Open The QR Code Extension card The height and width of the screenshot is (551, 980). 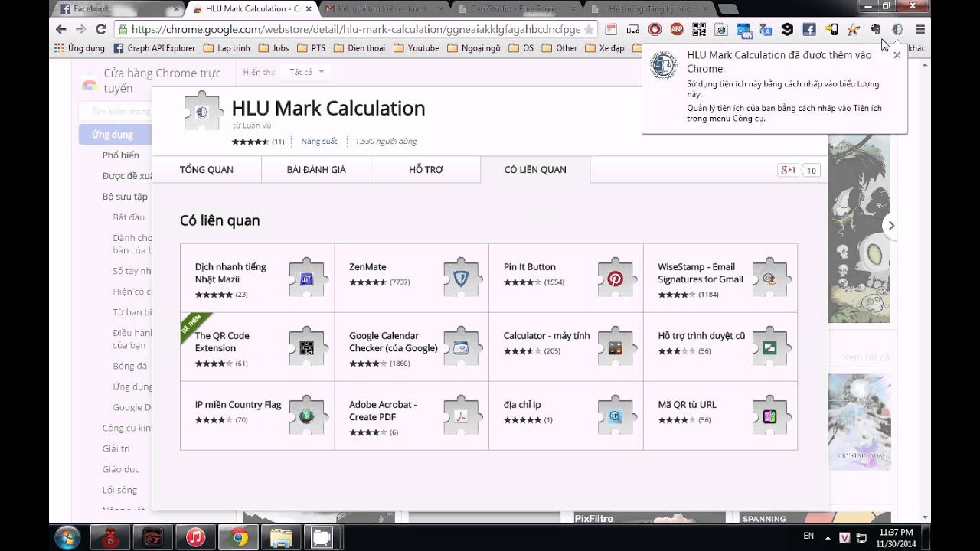(x=222, y=342)
